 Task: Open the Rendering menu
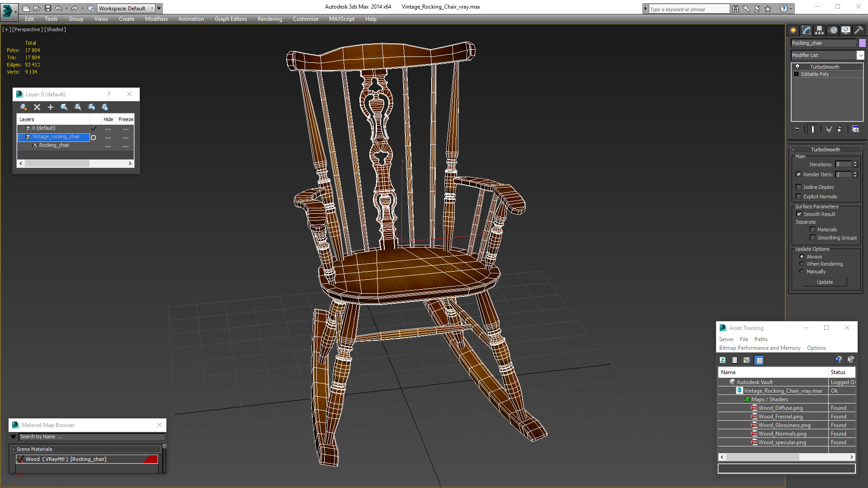tap(269, 19)
